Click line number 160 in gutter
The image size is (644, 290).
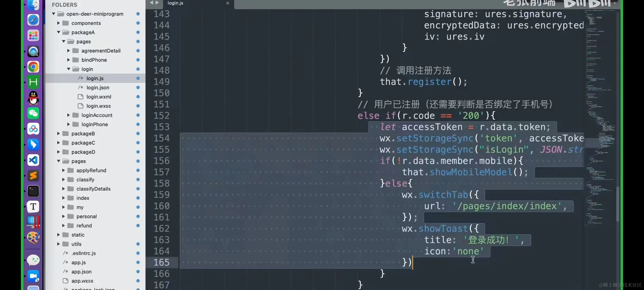(162, 206)
